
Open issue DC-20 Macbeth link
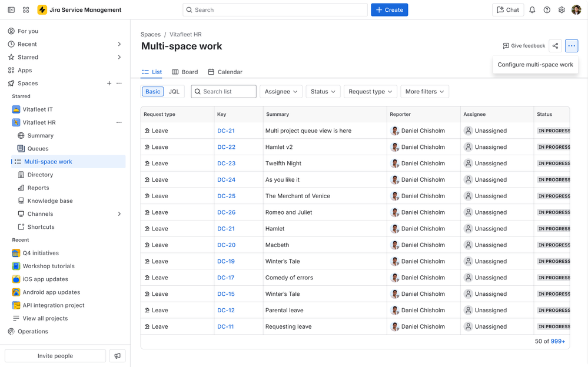[x=226, y=245]
